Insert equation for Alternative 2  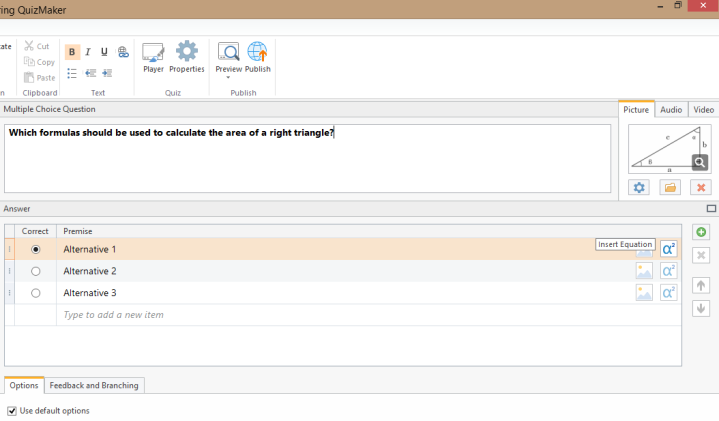669,271
